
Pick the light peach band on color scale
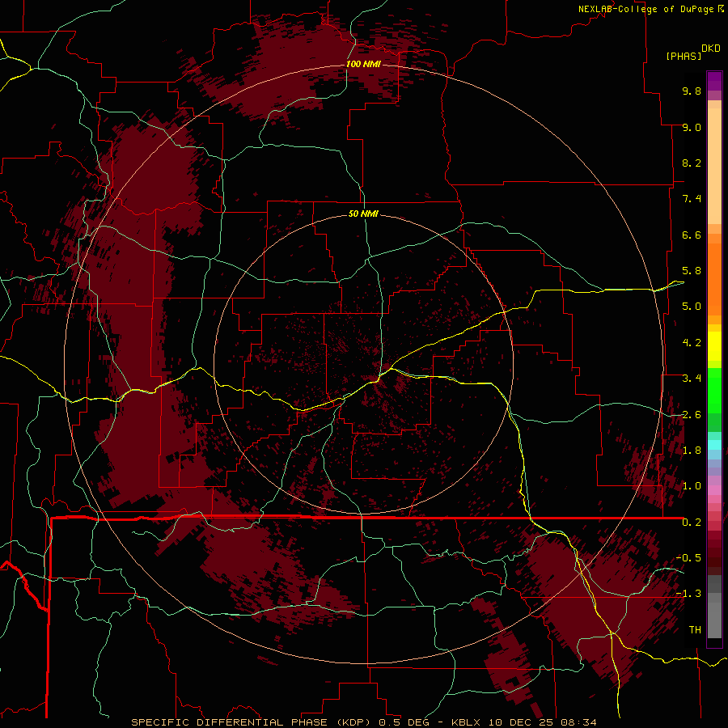click(x=714, y=166)
